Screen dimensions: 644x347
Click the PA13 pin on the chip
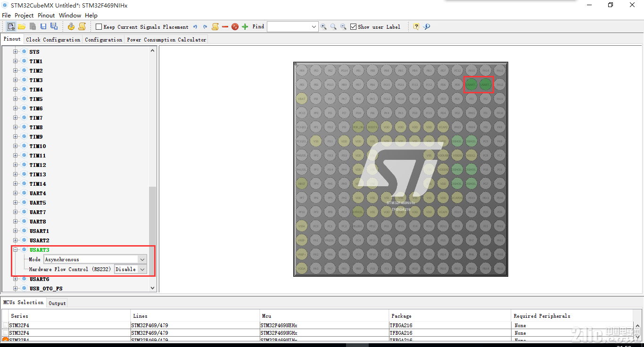500,70
